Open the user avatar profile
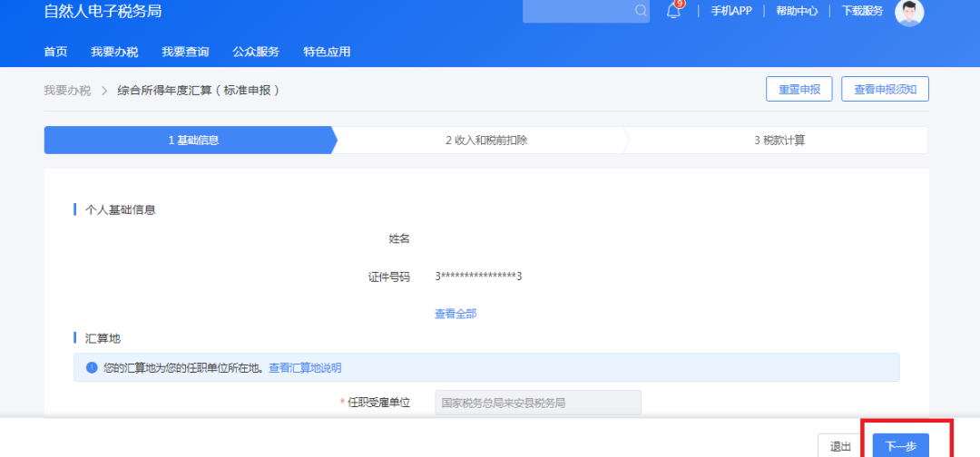Image resolution: width=980 pixels, height=457 pixels. [908, 12]
